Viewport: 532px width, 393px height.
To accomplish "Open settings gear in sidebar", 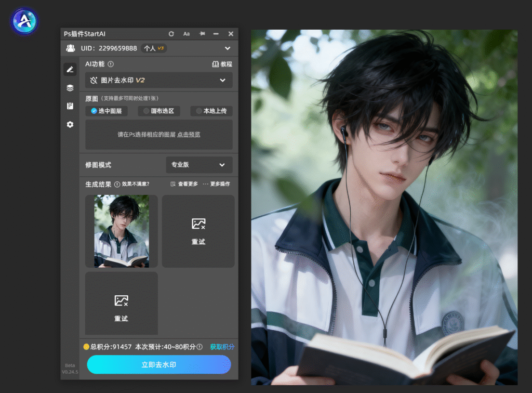I will pyautogui.click(x=70, y=125).
